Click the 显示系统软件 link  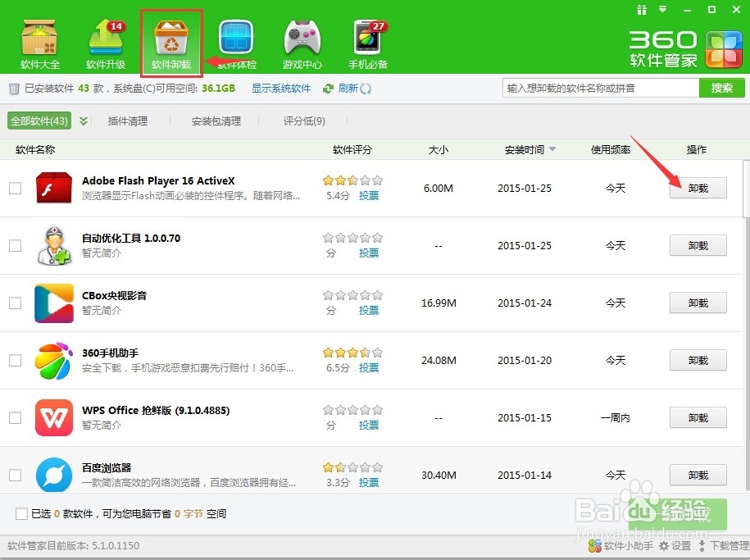[281, 88]
